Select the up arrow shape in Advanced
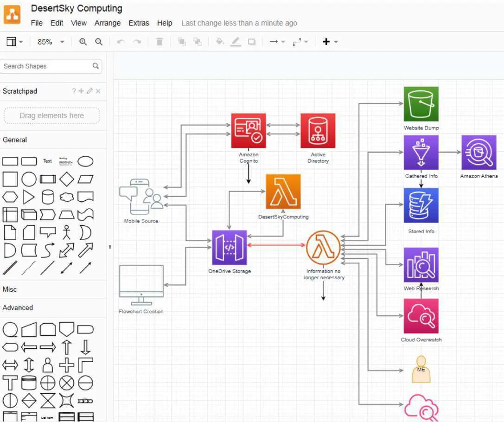The width and height of the screenshot is (504, 422). click(x=67, y=347)
